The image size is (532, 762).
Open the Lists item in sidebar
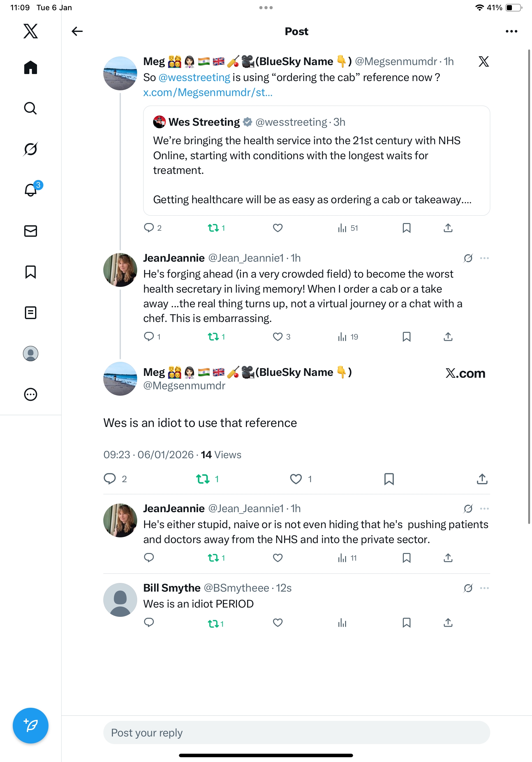click(x=31, y=313)
